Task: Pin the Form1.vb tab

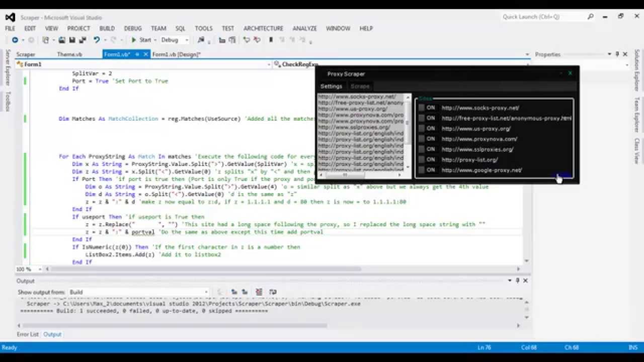Action: pos(137,54)
